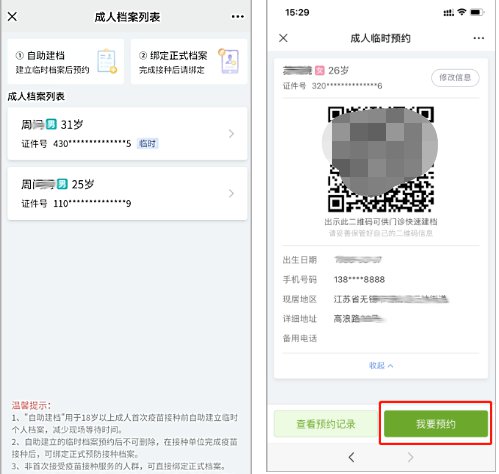Open 查看预约记录 button
The image size is (499, 474).
pos(326,424)
